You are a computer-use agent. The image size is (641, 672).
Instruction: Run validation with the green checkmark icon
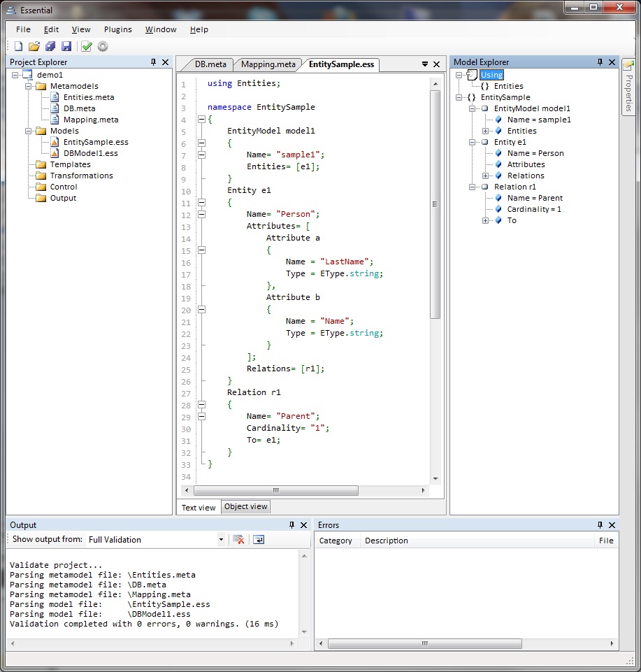click(87, 47)
